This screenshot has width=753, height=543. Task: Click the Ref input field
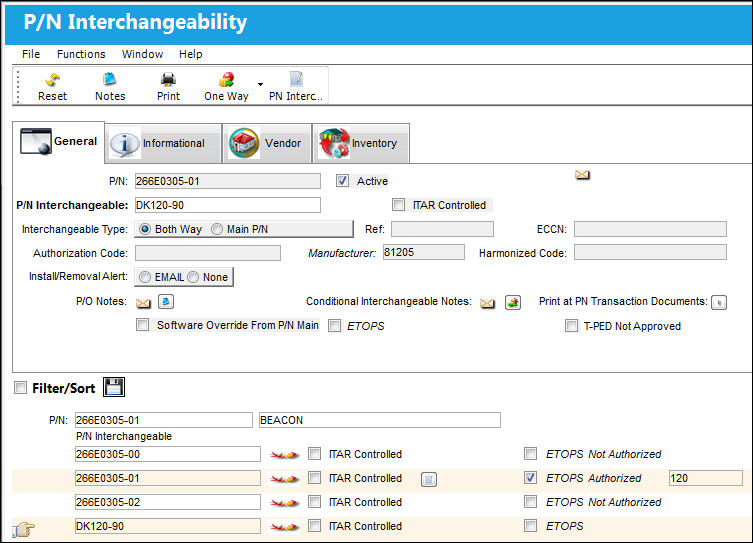coord(442,229)
